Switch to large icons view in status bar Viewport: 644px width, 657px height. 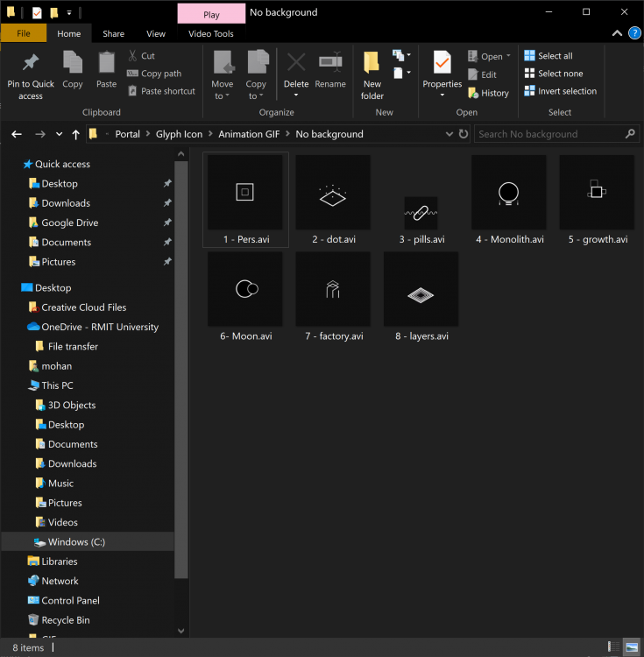click(x=631, y=647)
